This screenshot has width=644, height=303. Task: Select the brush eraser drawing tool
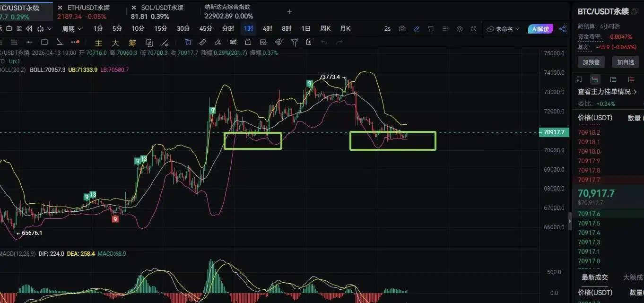tap(218, 42)
